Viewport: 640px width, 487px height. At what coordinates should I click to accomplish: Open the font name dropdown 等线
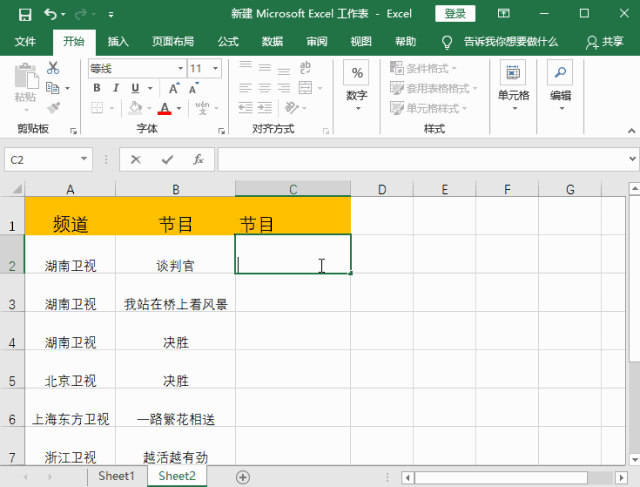pos(180,68)
